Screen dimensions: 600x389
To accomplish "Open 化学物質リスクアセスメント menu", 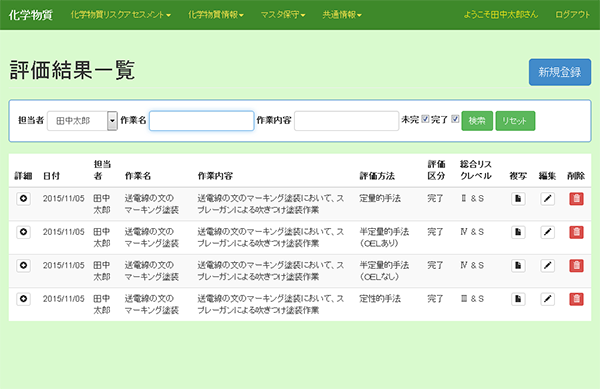I will pyautogui.click(x=121, y=15).
